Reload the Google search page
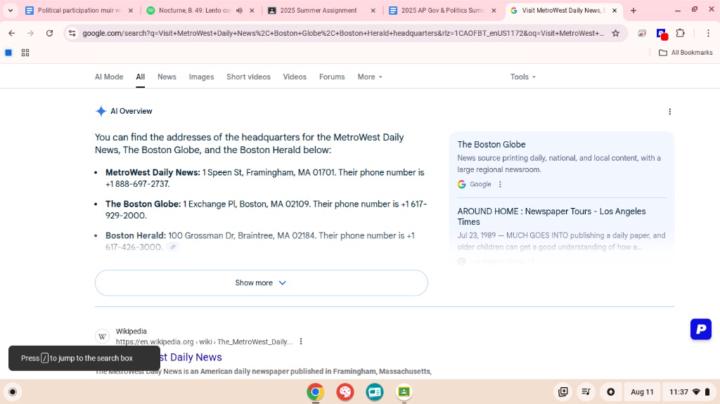Screen dimensions: 720x404 coord(49,33)
